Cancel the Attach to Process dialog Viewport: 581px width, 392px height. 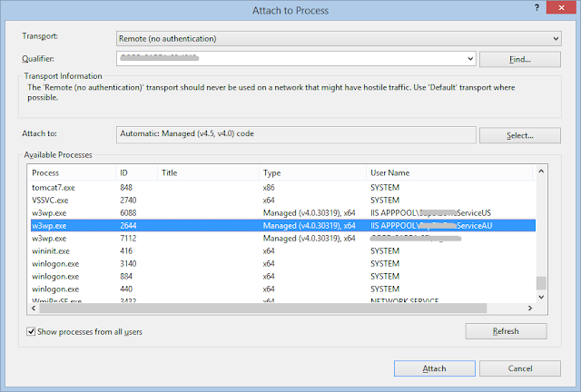click(x=520, y=368)
